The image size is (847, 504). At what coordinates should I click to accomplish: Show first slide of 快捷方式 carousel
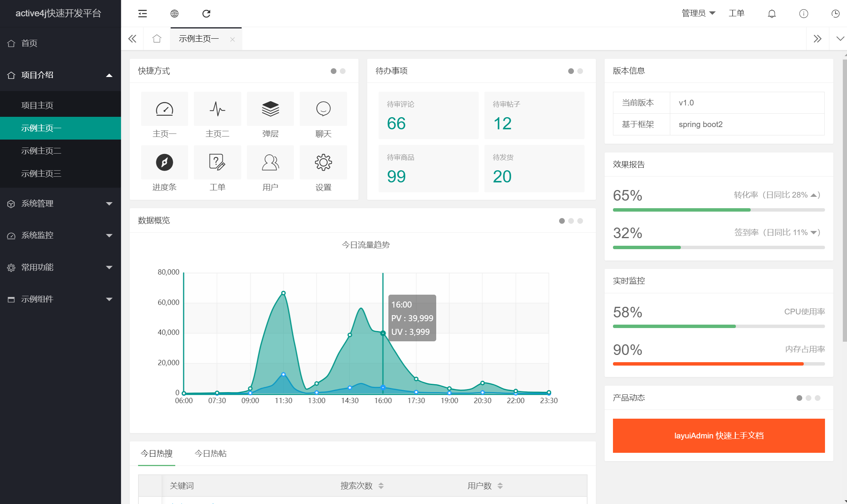pos(333,71)
